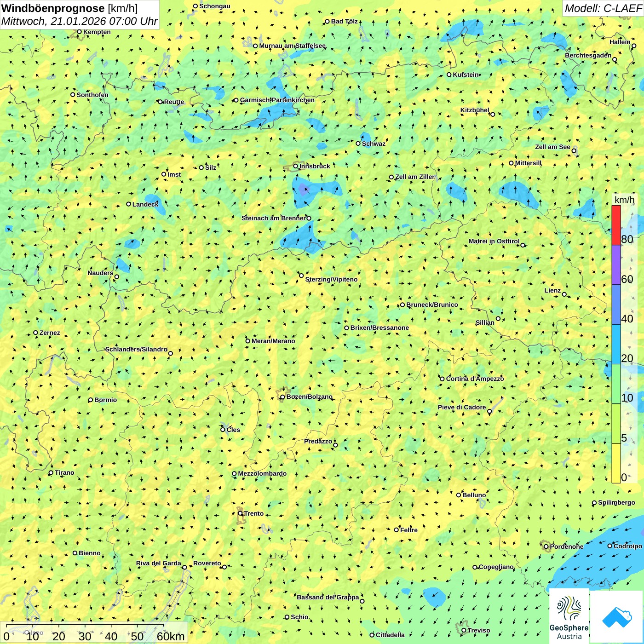Click the Imst town label

pyautogui.click(x=174, y=174)
